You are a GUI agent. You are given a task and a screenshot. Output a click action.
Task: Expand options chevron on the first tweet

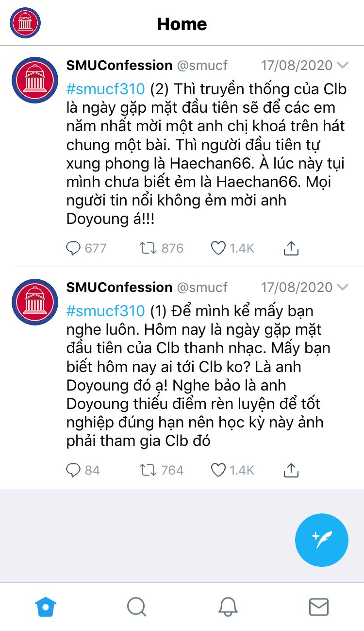343,65
